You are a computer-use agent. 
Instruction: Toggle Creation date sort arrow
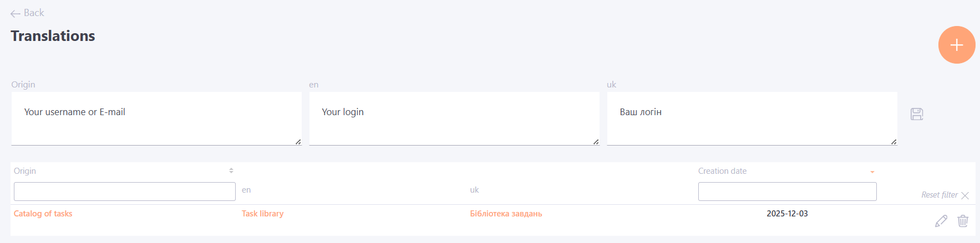coord(872,172)
